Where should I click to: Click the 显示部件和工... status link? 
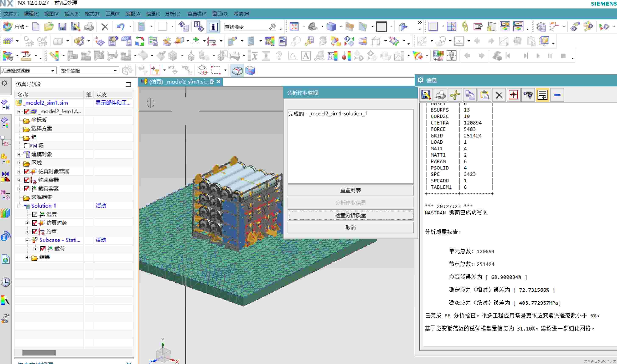click(113, 103)
